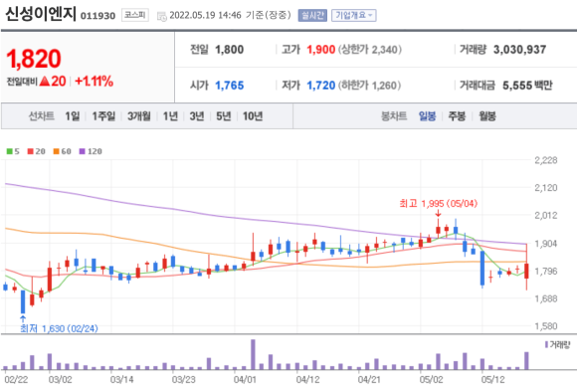Screen dimensions: 577x392
Task: Click the purple 120-day moving average legend
Action: [x=91, y=151]
